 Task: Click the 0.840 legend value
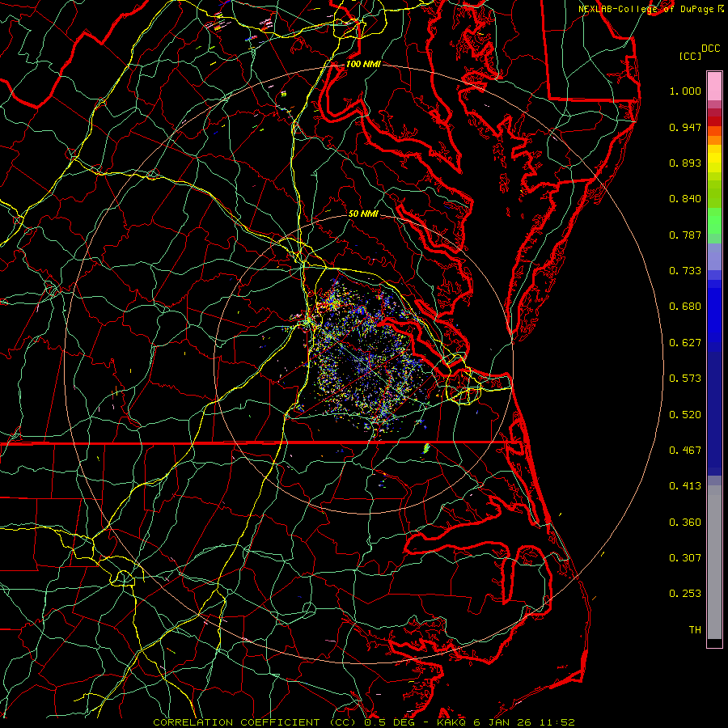point(685,199)
